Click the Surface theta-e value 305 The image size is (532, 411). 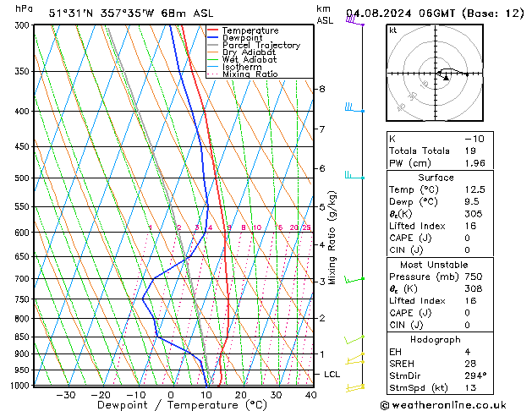[474, 214]
